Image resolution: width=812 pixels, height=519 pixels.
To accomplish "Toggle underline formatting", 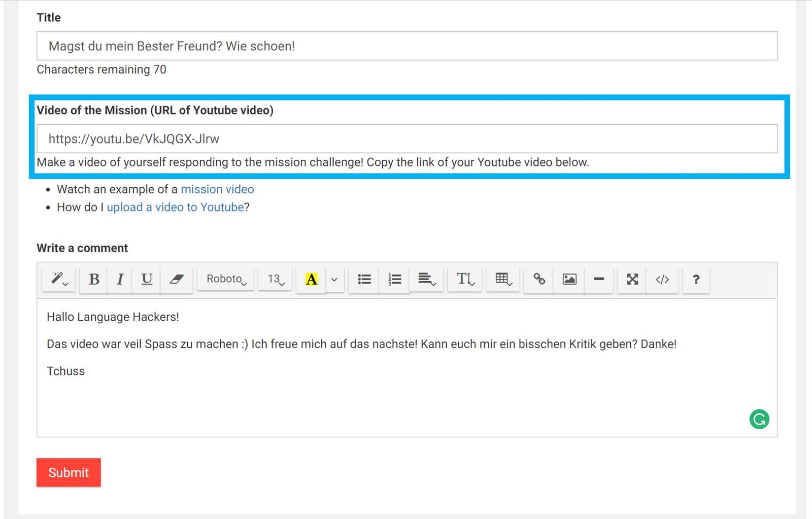I will click(x=147, y=279).
